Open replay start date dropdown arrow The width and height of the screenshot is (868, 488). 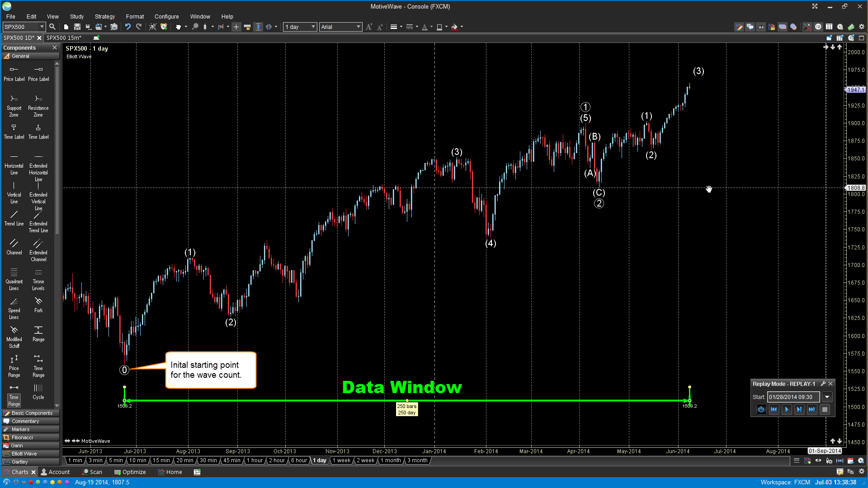[827, 397]
